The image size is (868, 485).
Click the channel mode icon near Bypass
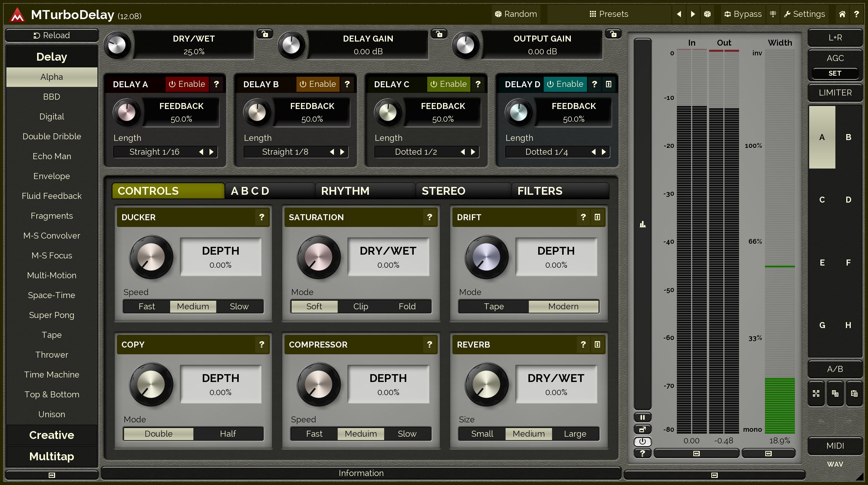(773, 14)
